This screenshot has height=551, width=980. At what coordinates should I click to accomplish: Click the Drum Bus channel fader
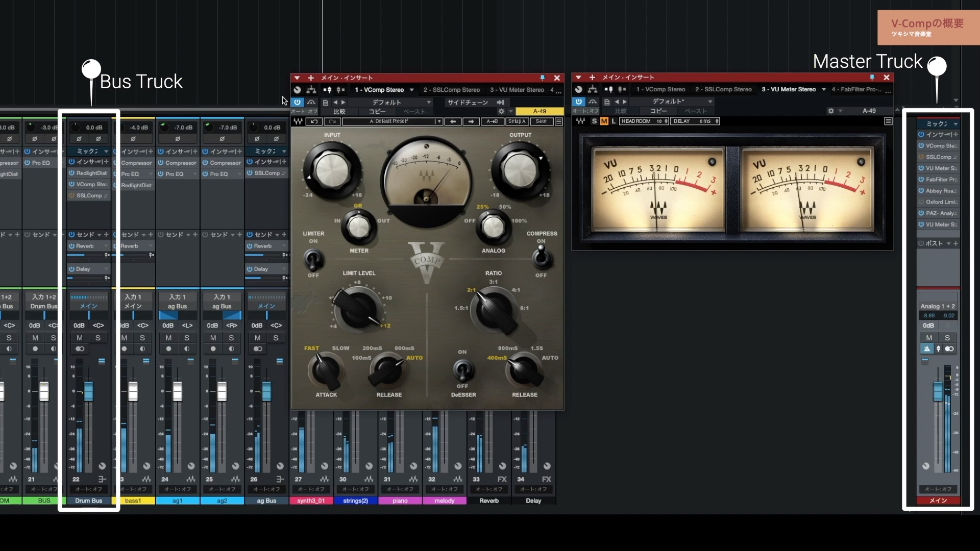point(89,391)
